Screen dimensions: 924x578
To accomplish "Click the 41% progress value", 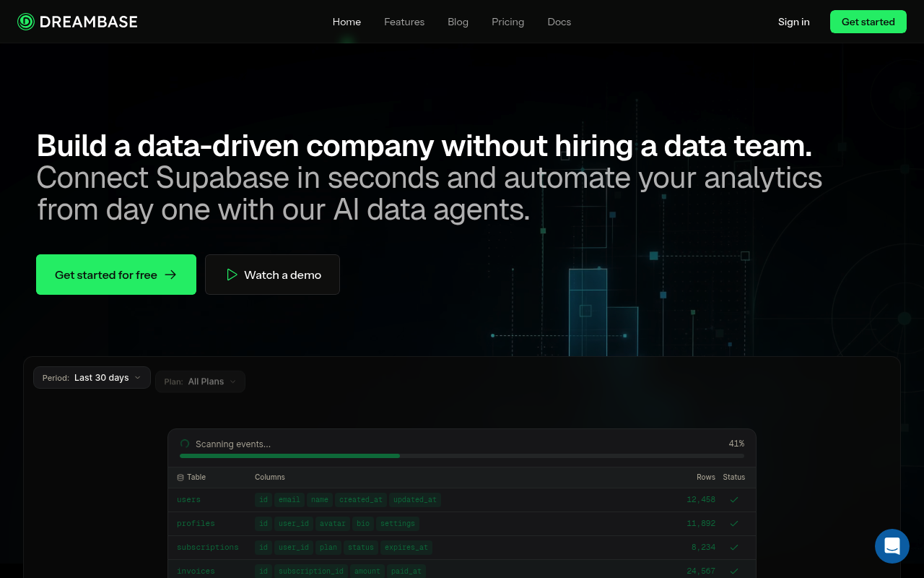I will [x=736, y=444].
